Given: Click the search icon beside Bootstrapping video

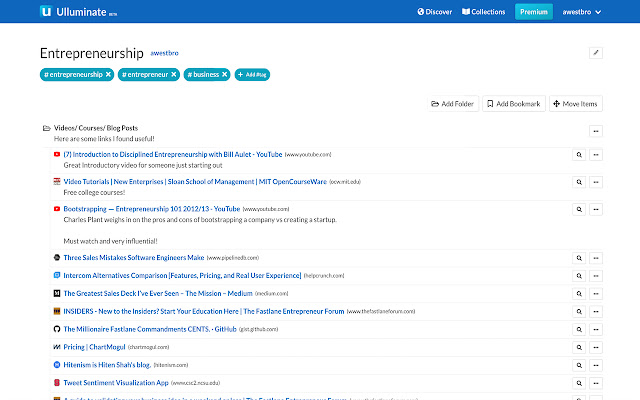Looking at the screenshot, I should [579, 209].
